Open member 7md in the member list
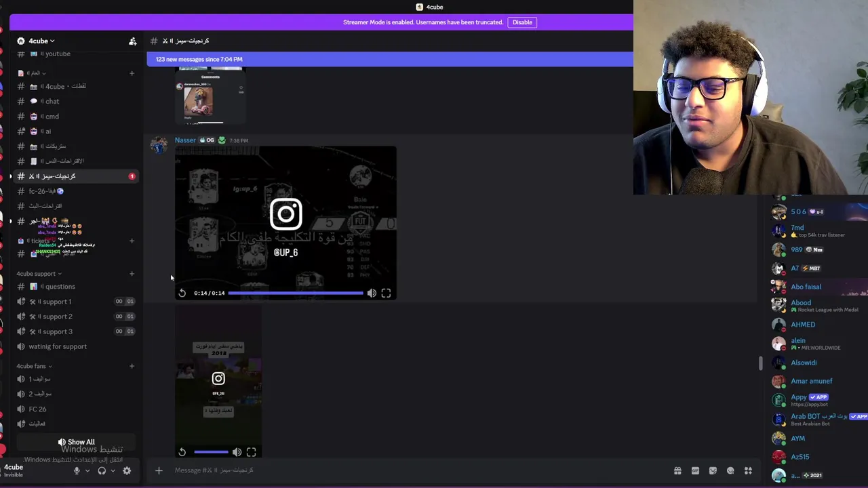Viewport: 868px width, 488px height. pyautogui.click(x=817, y=230)
